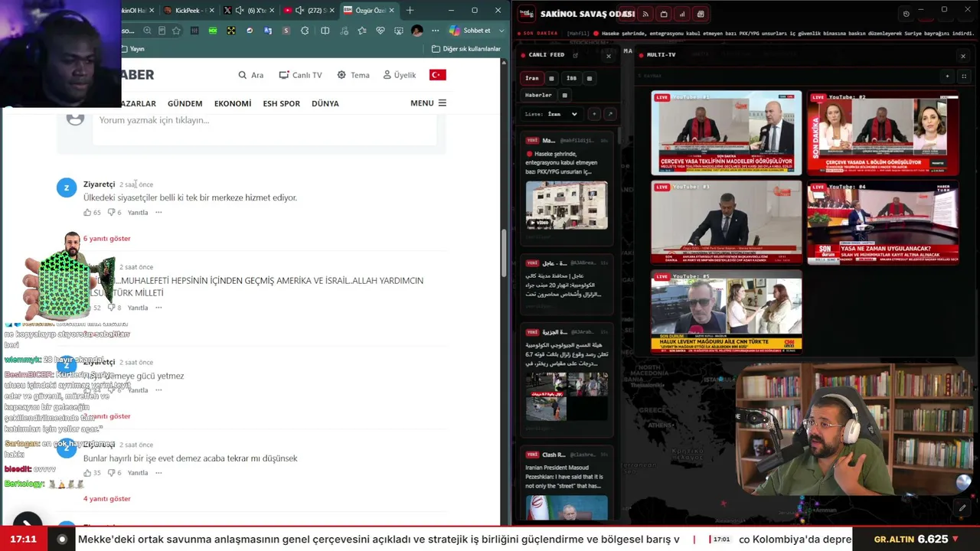
Task: Toggle mute on the YouTube (272) browser tab
Action: 299,11
